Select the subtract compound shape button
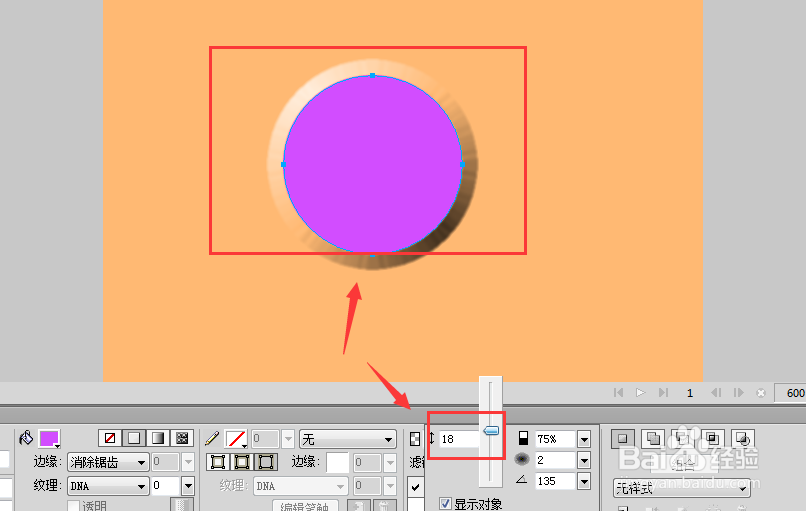The height and width of the screenshot is (511, 806). coord(682,439)
